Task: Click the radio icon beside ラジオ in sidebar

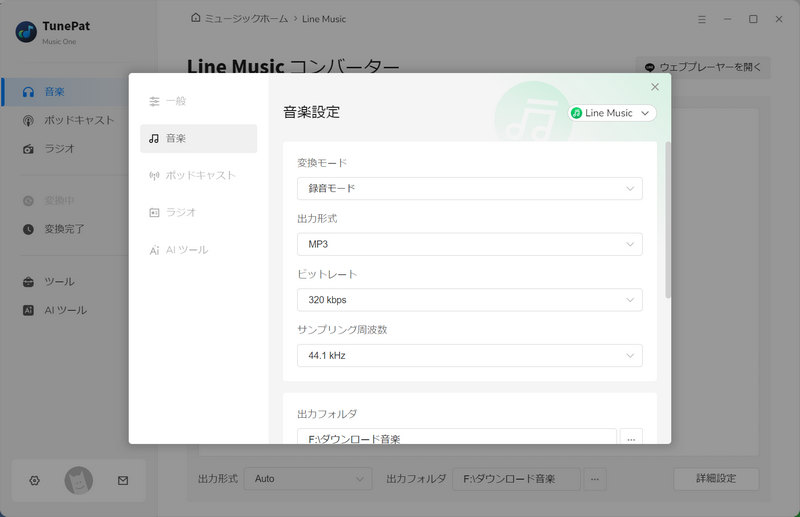Action: pyautogui.click(x=29, y=149)
